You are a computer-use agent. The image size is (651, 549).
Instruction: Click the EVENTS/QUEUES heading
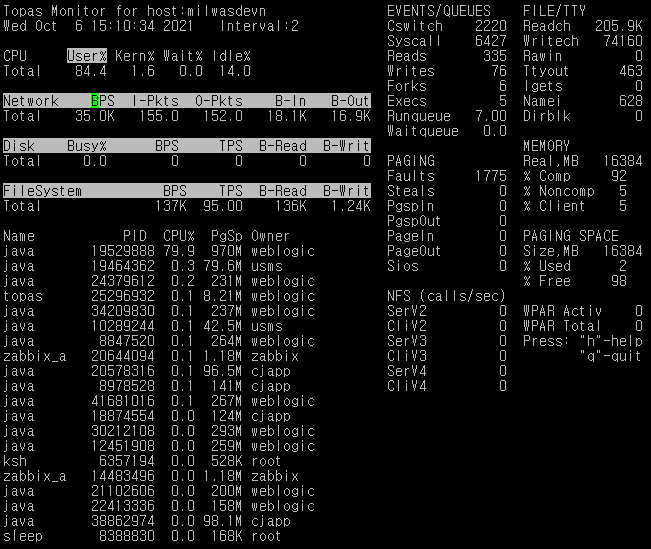click(x=439, y=11)
